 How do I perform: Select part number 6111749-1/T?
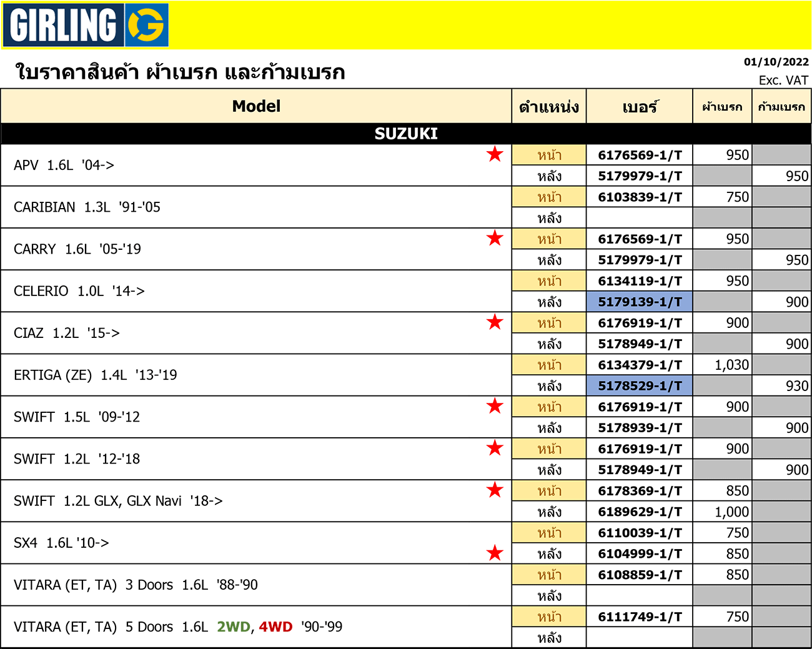click(x=640, y=617)
